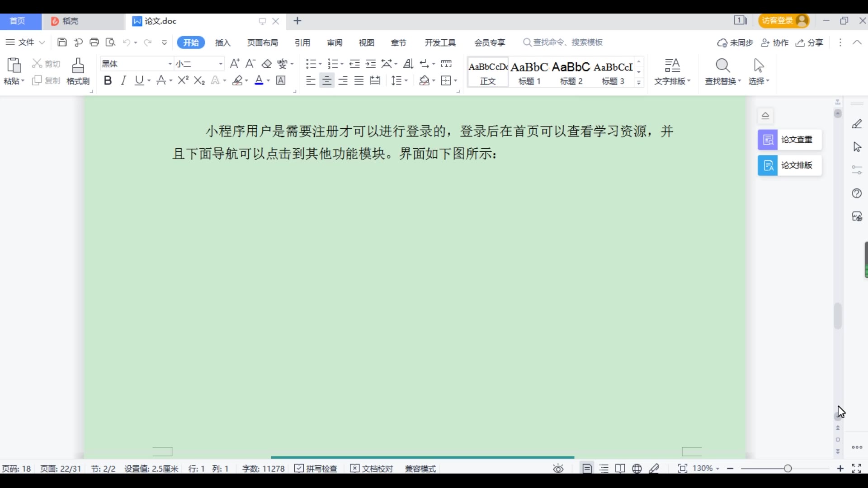This screenshot has width=868, height=488.
Task: Open the 插入 ribbon tab
Action: [223, 42]
